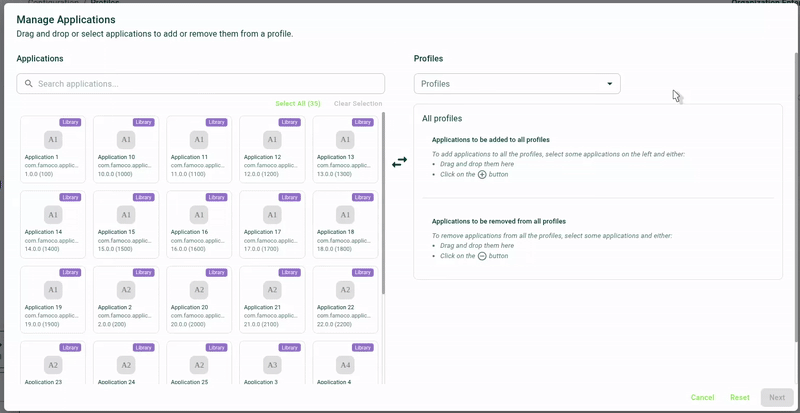Screen dimensions: 800x413
Task: Click the magnifier icon in search field
Action: pos(29,83)
